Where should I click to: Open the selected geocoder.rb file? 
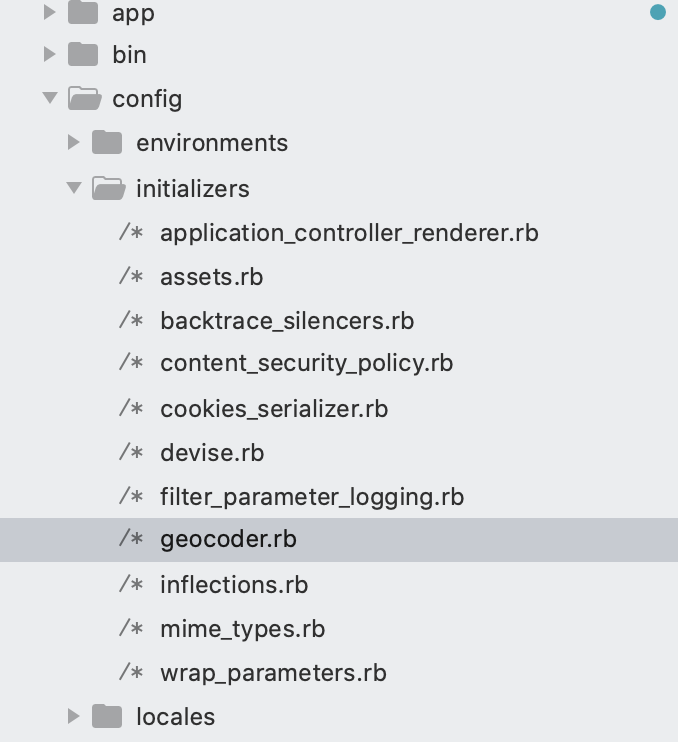pyautogui.click(x=228, y=540)
